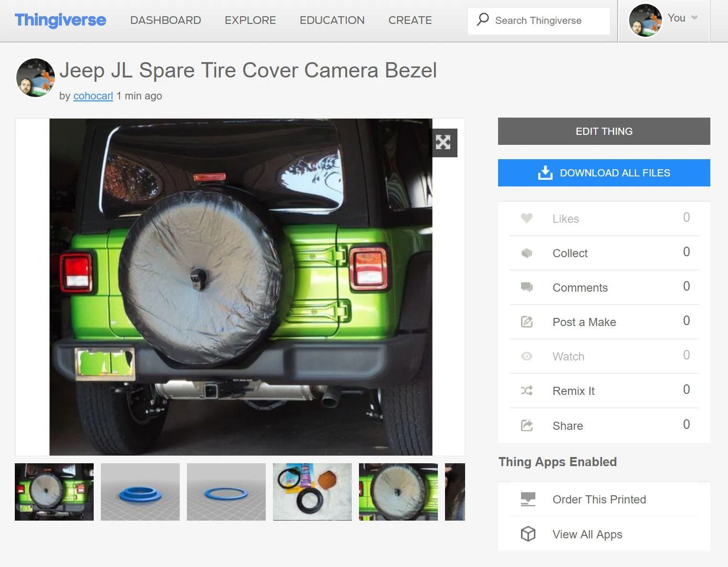Click the Share arrow icon
The width and height of the screenshot is (728, 567).
tap(527, 425)
